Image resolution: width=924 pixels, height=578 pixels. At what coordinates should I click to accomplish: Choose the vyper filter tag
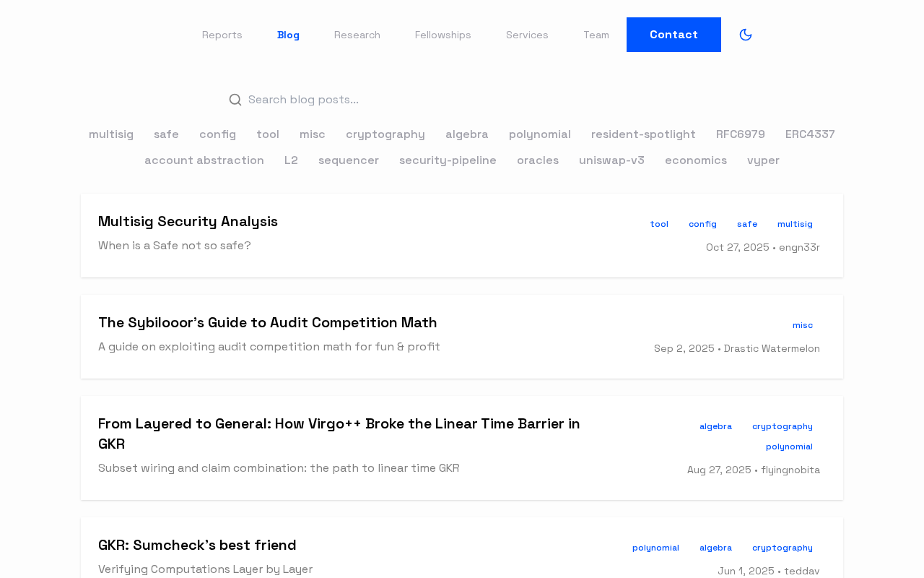click(x=763, y=160)
